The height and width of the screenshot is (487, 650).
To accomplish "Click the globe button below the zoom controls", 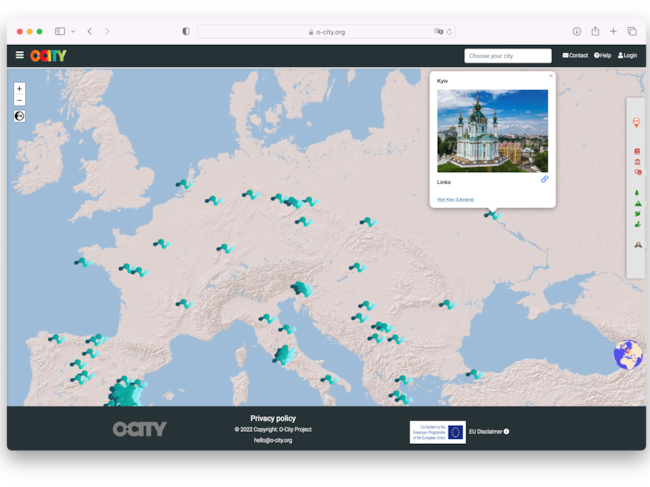I will pyautogui.click(x=19, y=116).
